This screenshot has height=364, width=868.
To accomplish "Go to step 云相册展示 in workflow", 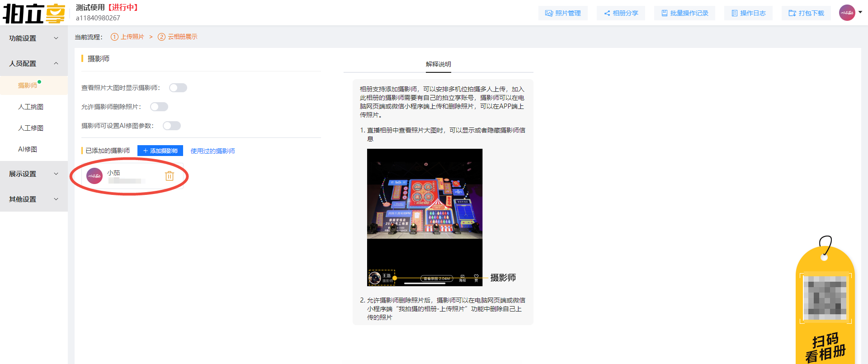I will [178, 37].
